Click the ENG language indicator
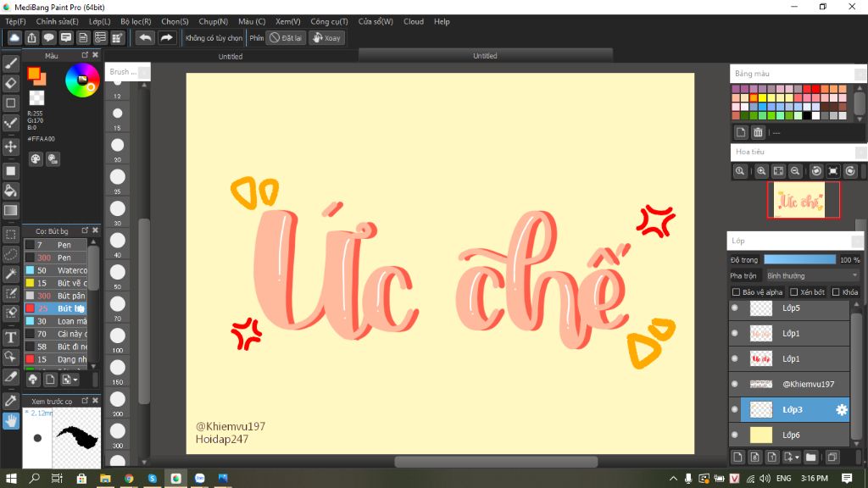The width and height of the screenshot is (868, 488). [x=784, y=478]
